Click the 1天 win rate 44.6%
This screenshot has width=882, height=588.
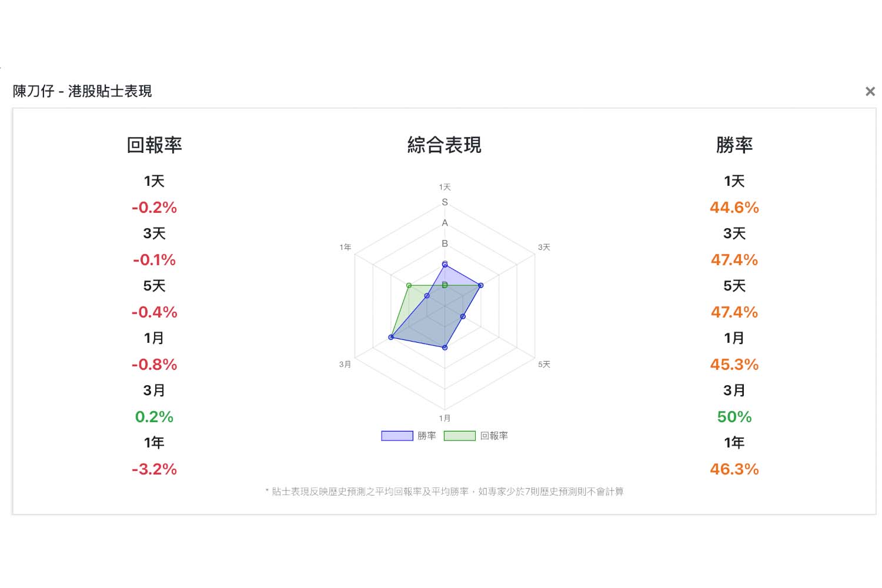pyautogui.click(x=734, y=208)
